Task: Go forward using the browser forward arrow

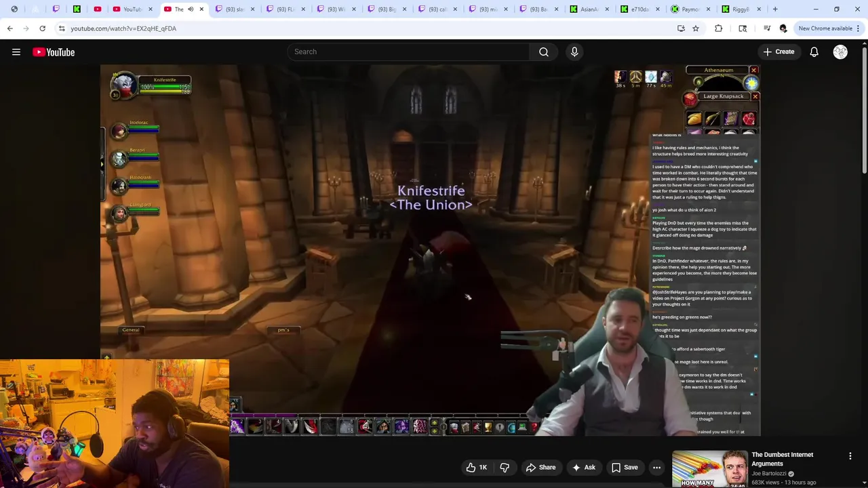Action: [26, 28]
